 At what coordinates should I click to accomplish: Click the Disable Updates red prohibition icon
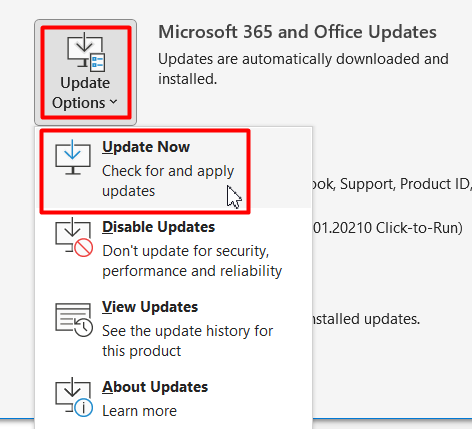click(x=83, y=248)
